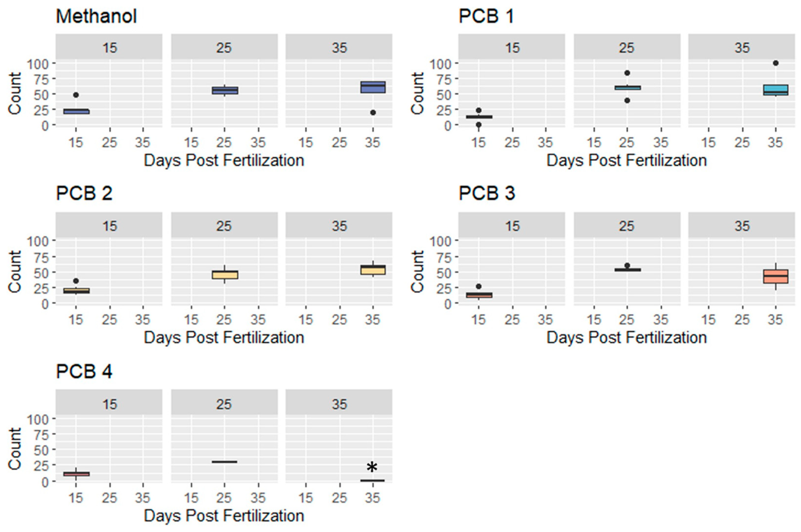This screenshot has width=801, height=532.
Task: Click the salmon PCB 3 day 35 boxplot
Action: coord(775,277)
